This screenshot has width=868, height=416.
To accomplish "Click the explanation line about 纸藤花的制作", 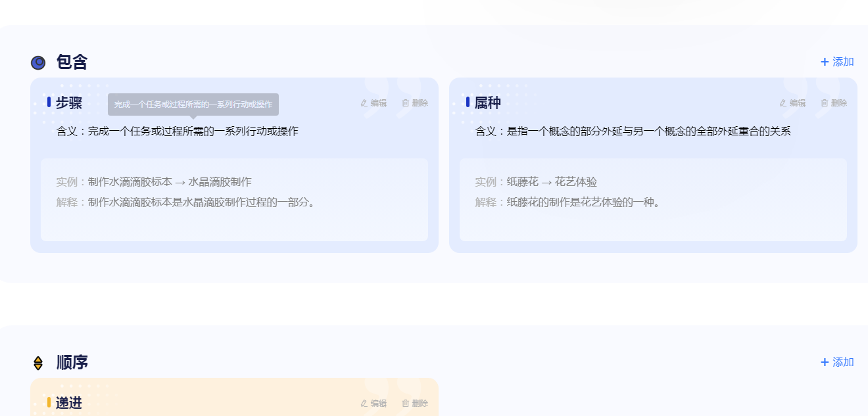I will pyautogui.click(x=567, y=202).
